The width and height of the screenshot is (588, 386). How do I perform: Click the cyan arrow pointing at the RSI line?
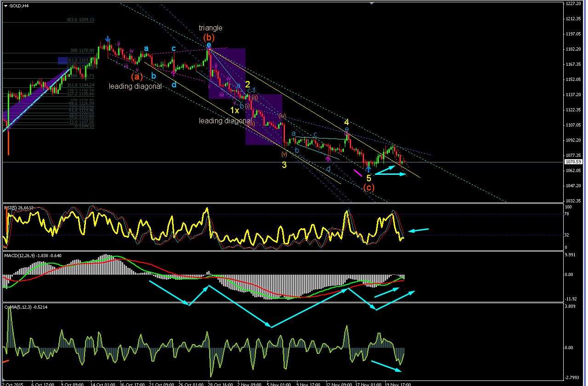418,230
